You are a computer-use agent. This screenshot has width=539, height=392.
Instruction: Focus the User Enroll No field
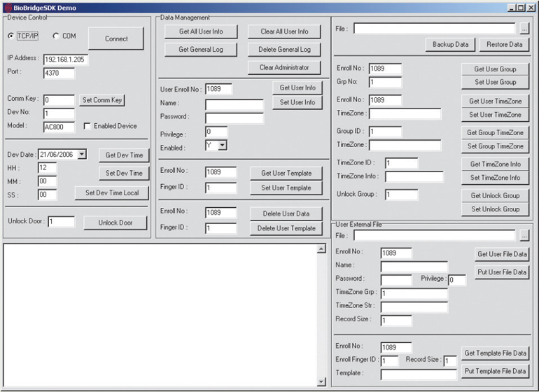point(218,89)
